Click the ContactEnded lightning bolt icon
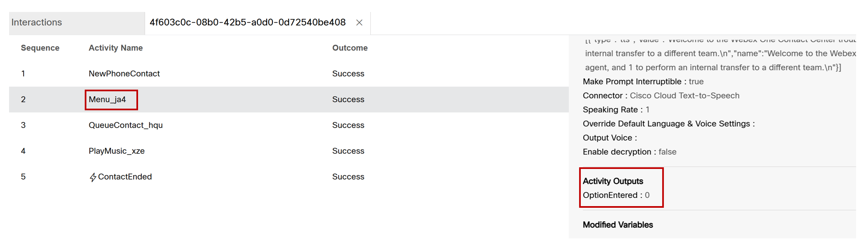The width and height of the screenshot is (868, 247). (93, 177)
